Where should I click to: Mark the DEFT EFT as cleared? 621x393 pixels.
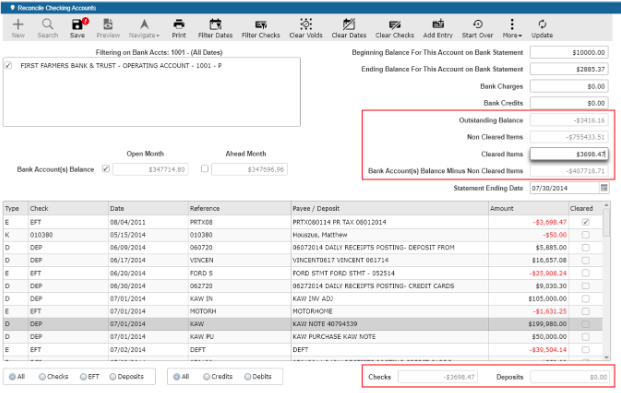585,349
